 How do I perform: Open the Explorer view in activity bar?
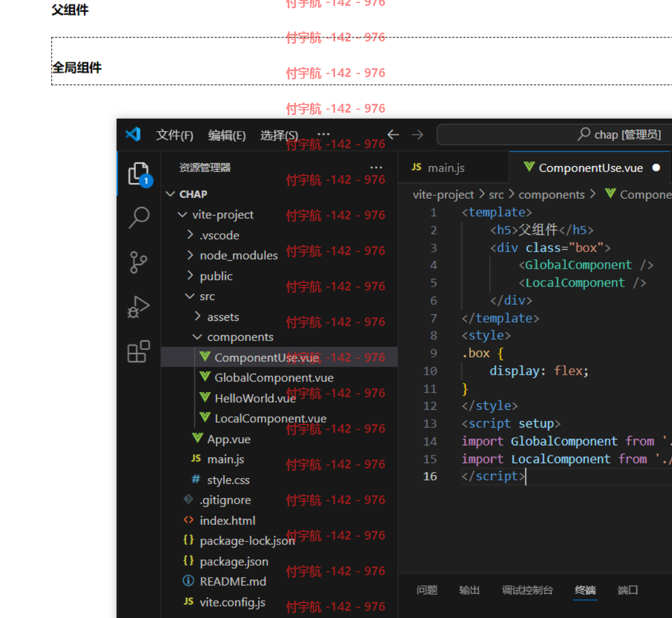point(139,174)
